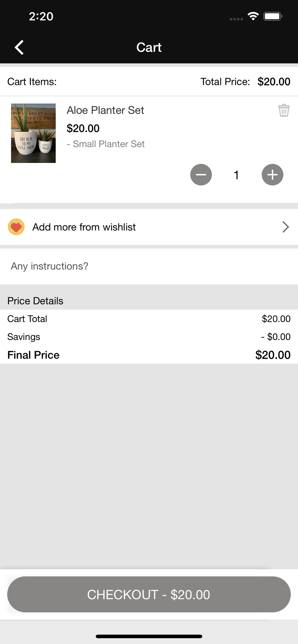Increase item quantity with plus button
The image size is (298, 644).
[273, 175]
